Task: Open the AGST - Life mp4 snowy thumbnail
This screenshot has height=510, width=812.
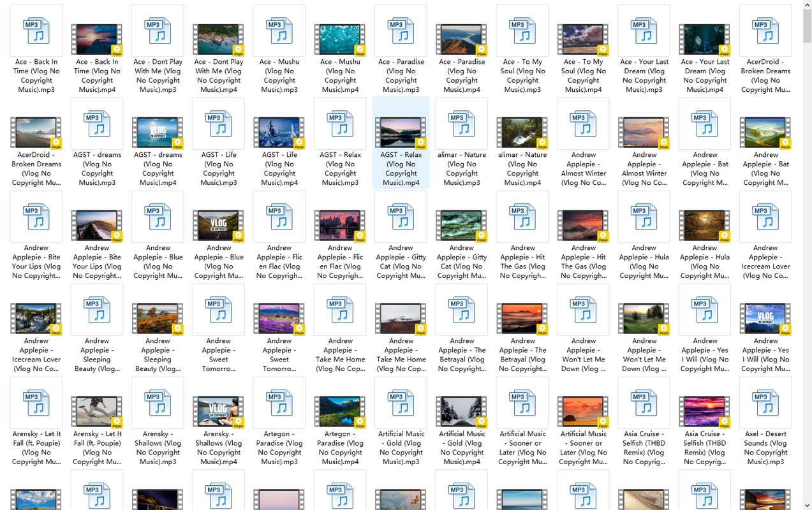Action: (x=279, y=133)
